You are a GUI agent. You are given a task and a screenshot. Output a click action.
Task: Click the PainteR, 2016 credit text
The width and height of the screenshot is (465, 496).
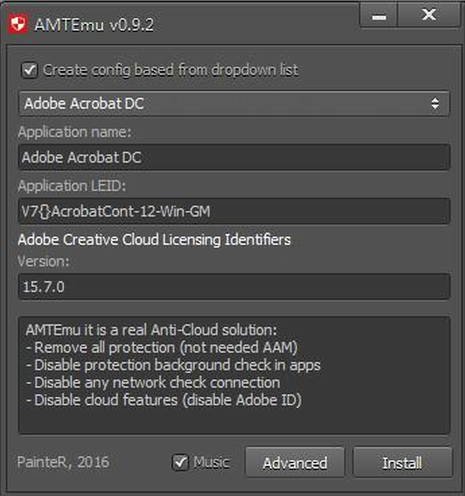point(63,462)
